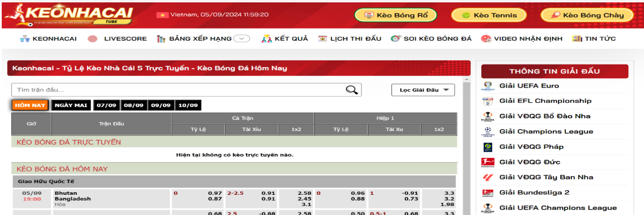Switch to the Ngày Mai tab
The height and width of the screenshot is (215, 644).
[x=71, y=105]
